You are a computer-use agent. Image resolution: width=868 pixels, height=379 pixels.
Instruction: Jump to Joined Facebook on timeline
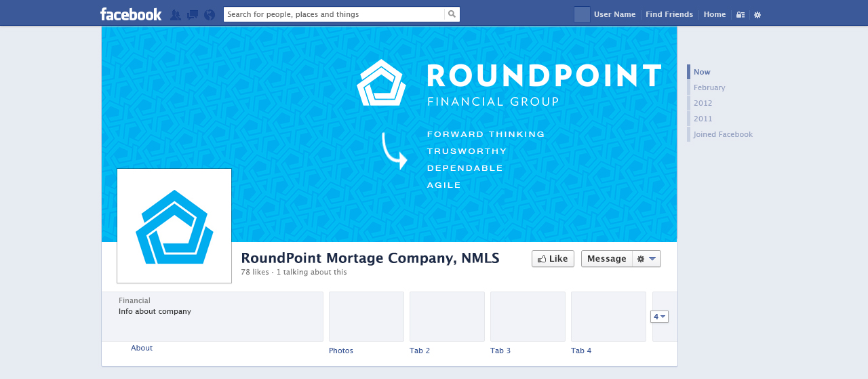723,134
